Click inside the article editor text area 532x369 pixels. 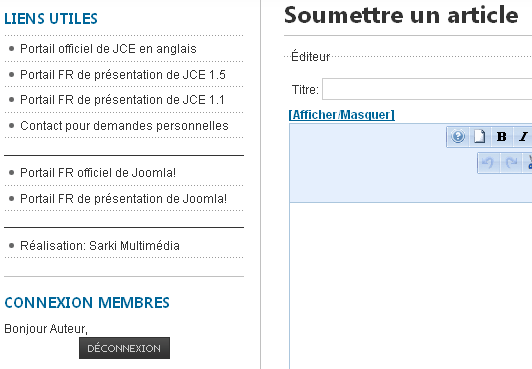[411, 285]
